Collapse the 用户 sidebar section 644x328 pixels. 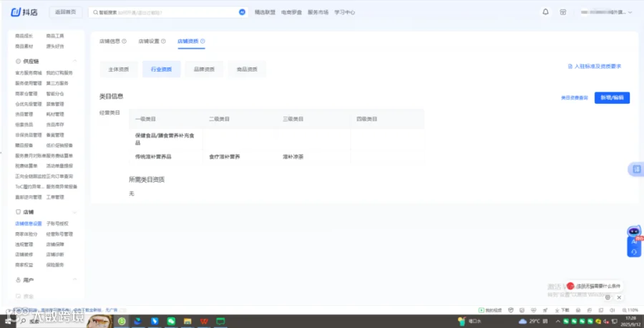point(74,280)
